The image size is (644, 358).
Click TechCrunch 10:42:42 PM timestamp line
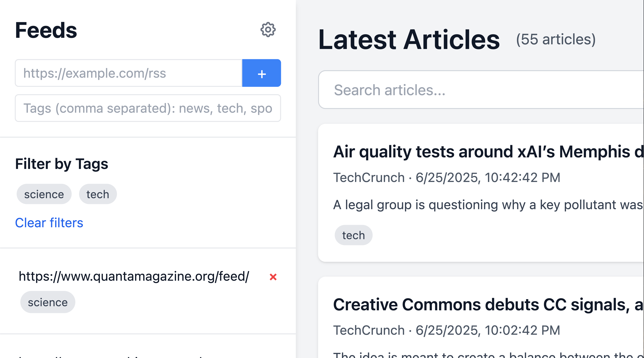point(447,178)
